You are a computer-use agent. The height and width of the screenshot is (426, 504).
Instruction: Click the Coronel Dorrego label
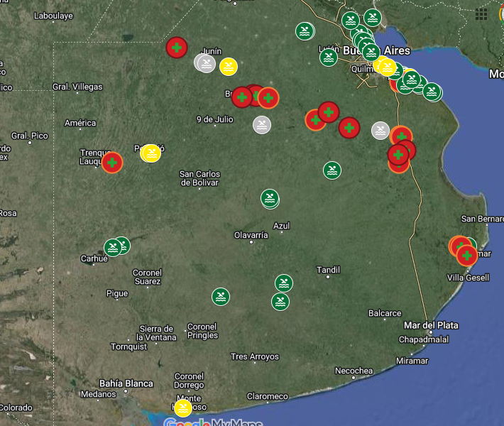[x=189, y=381]
